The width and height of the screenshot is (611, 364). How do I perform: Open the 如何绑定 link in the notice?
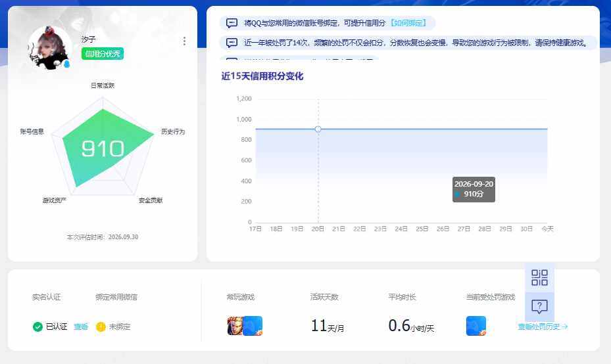tap(408, 23)
